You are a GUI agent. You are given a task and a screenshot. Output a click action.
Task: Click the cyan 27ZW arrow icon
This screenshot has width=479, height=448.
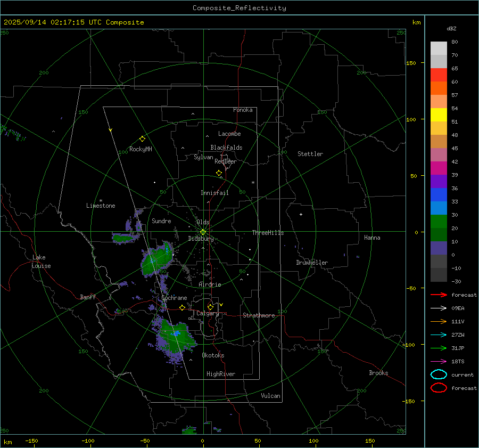tap(439, 335)
